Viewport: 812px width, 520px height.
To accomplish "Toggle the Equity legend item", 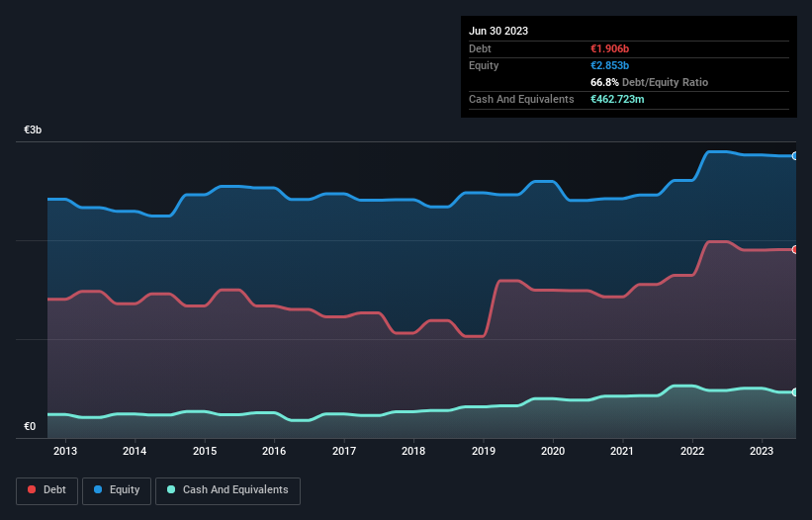I will coord(116,489).
